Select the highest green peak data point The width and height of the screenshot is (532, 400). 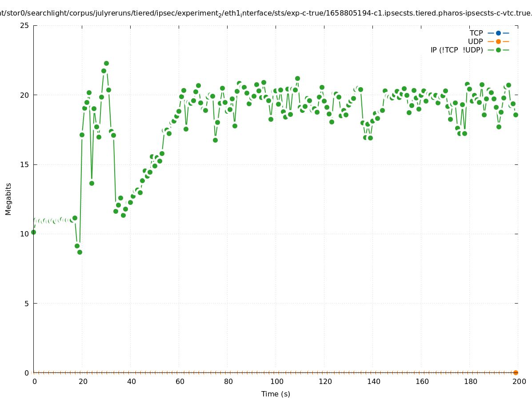coord(106,63)
